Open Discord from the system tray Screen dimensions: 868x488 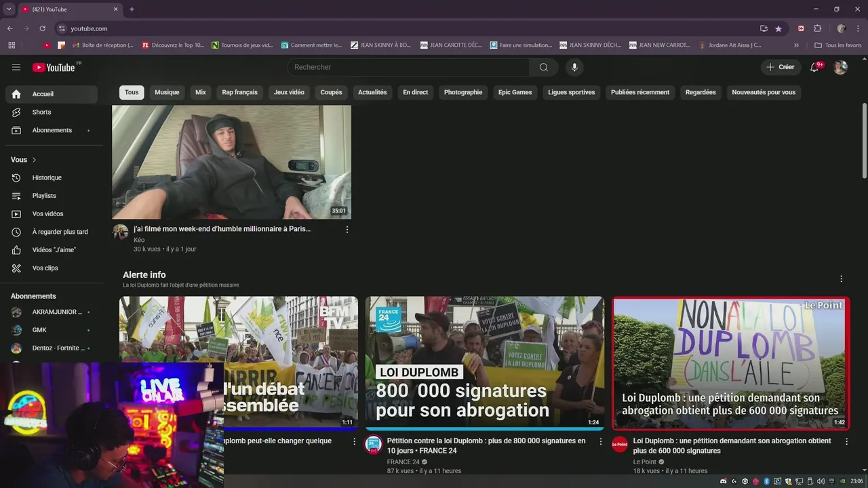click(723, 481)
